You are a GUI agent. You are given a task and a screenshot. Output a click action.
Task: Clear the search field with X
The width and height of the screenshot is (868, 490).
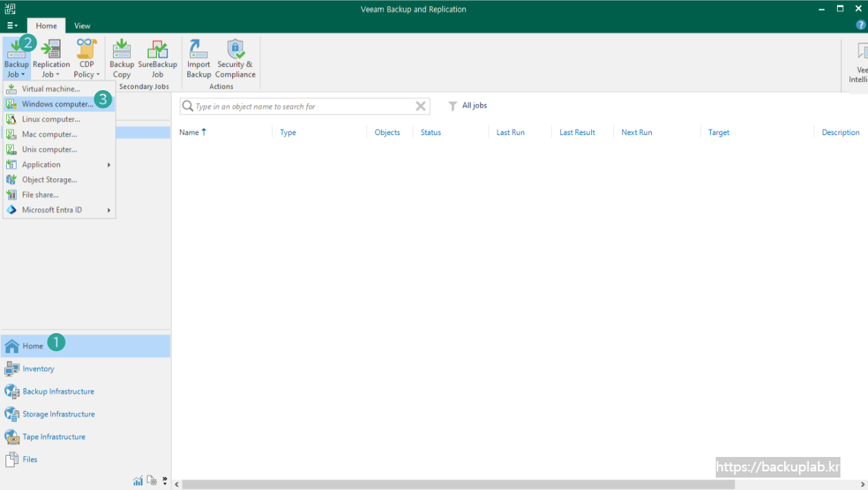420,106
